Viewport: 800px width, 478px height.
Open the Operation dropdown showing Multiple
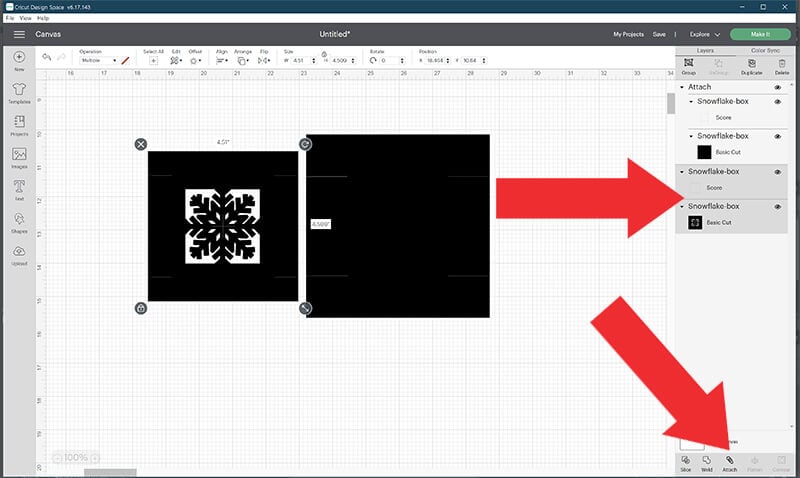tap(98, 61)
